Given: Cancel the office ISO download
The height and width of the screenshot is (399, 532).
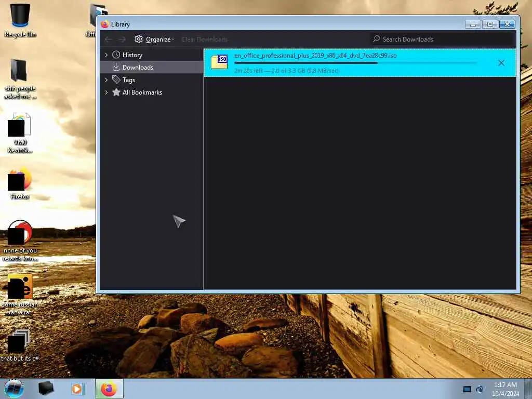Looking at the screenshot, I should (501, 63).
